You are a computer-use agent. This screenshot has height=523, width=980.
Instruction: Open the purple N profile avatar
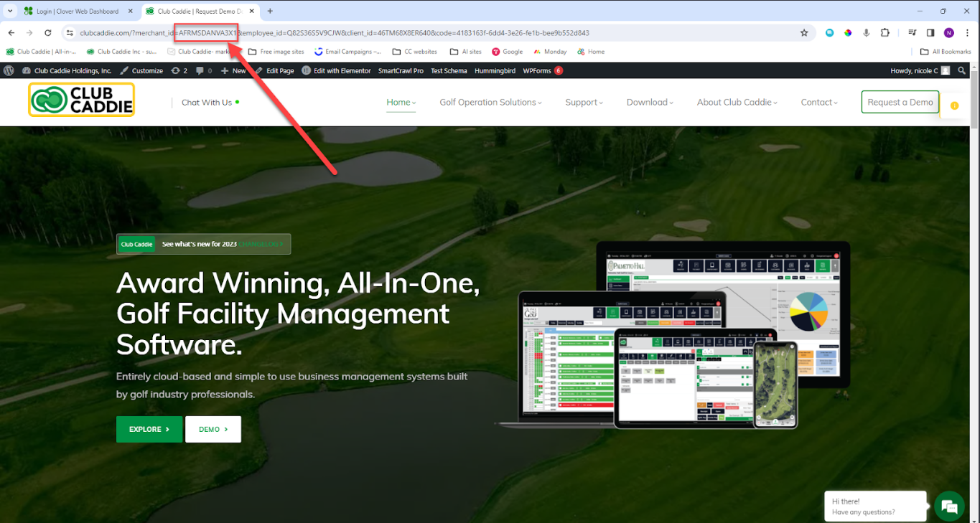[949, 33]
